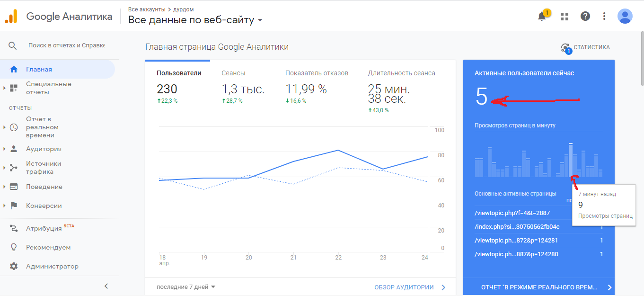Open the Google apps grid icon
The height and width of the screenshot is (296, 644).
click(x=564, y=17)
